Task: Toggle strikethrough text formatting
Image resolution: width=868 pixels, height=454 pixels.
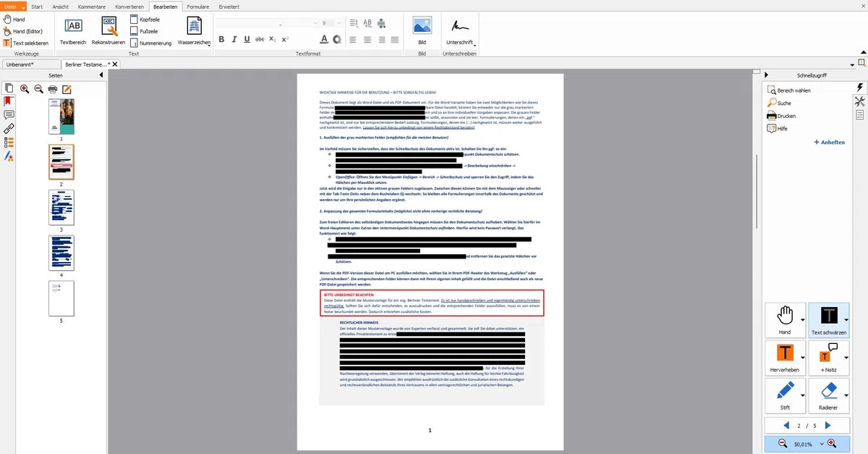Action: (260, 39)
